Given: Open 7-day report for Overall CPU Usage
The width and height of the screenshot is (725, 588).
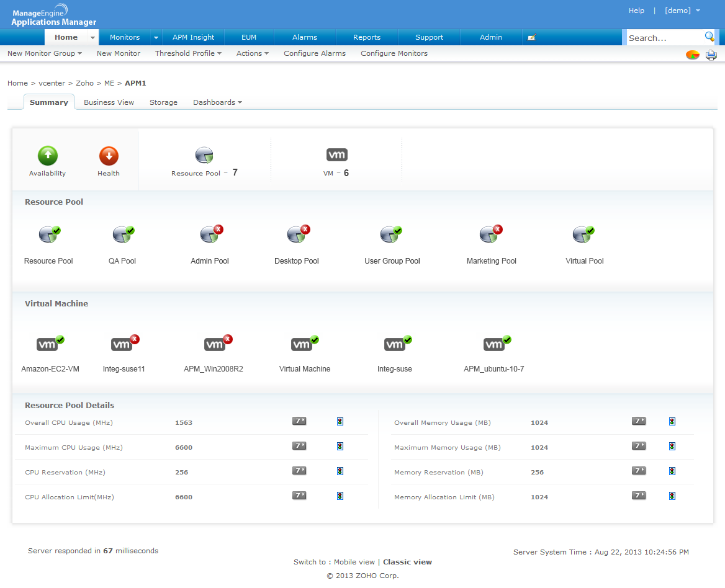Looking at the screenshot, I should click(299, 421).
